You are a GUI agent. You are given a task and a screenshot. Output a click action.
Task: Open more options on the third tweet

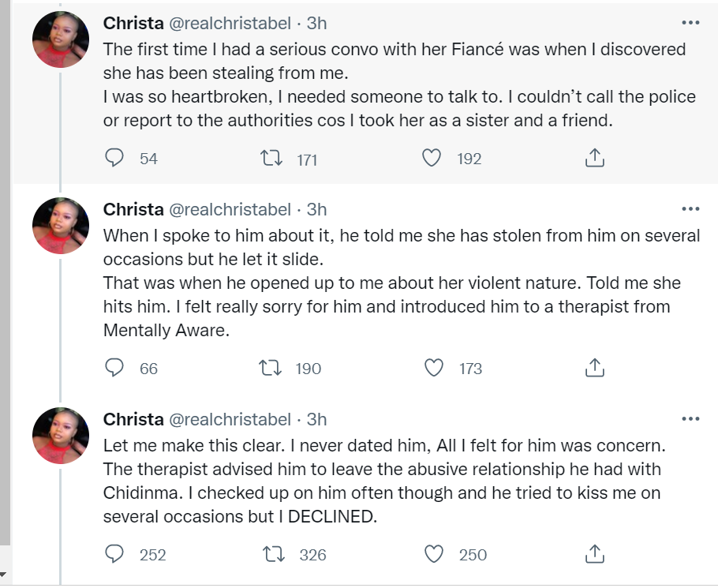690,419
